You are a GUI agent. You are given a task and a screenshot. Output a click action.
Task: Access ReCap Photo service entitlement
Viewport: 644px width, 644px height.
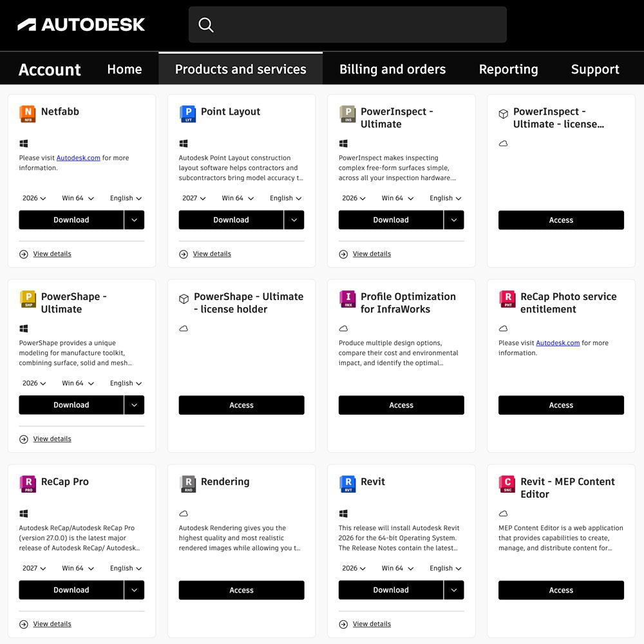click(561, 405)
